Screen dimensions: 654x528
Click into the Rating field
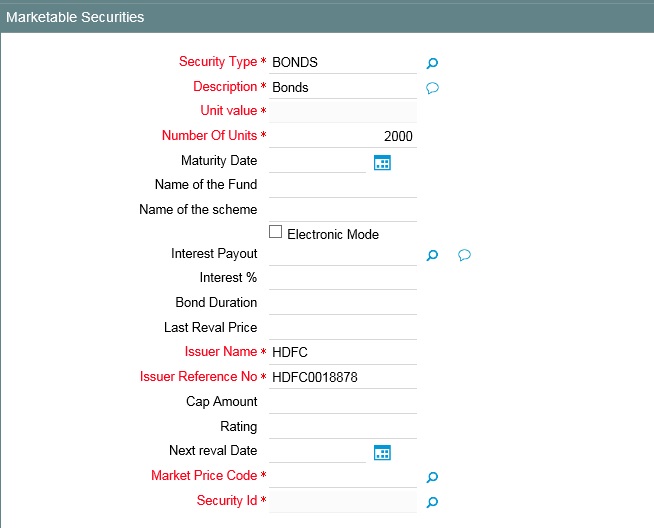coord(342,427)
